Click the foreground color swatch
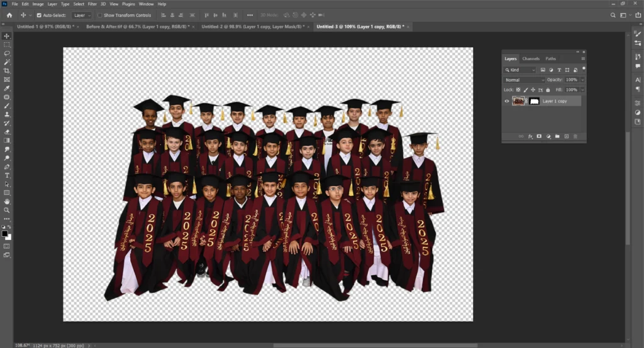The width and height of the screenshot is (644, 348). coord(4,234)
